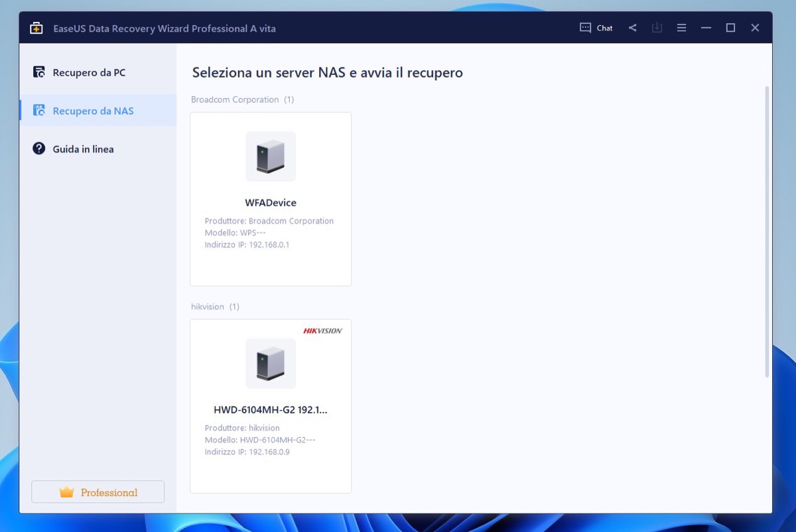
Task: Select the WFADevice server icon
Action: [271, 157]
